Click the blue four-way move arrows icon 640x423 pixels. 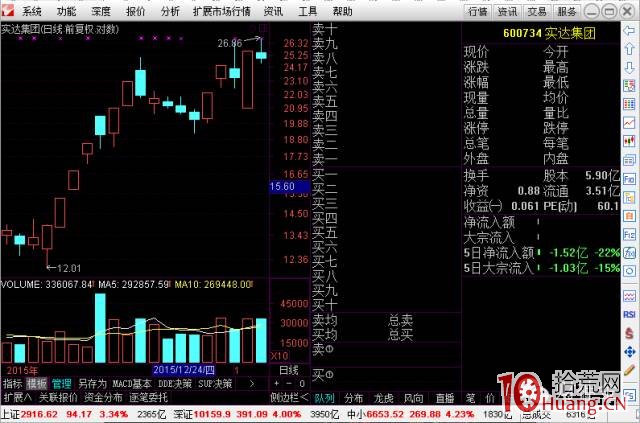(629, 352)
